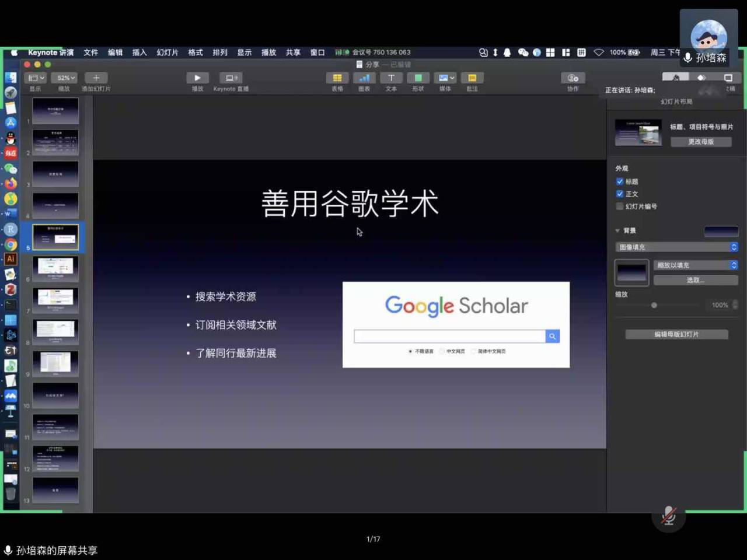Insert a shape using 形状 icon

pos(418,78)
